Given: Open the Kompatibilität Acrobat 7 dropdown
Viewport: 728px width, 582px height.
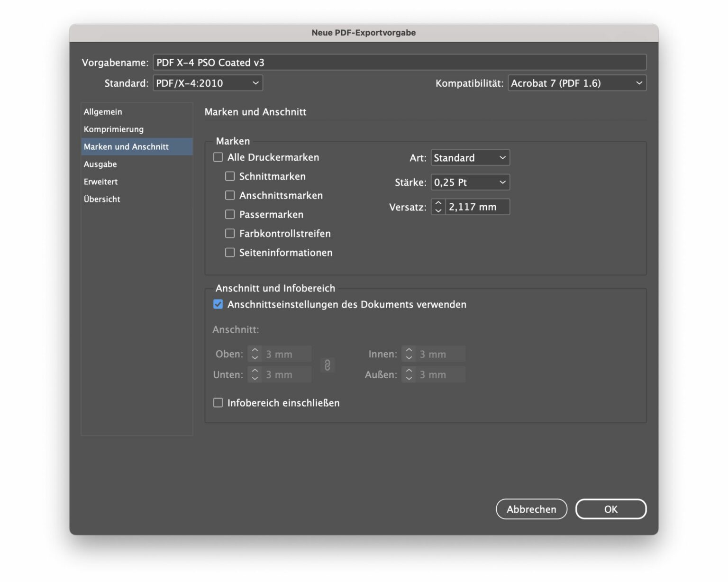Looking at the screenshot, I should pyautogui.click(x=577, y=83).
